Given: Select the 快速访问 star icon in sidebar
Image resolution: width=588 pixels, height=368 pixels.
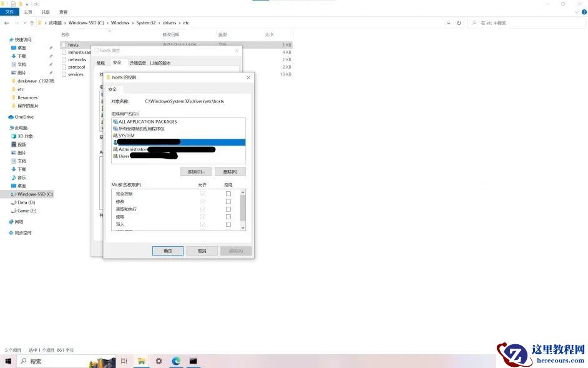Looking at the screenshot, I should click(11, 39).
